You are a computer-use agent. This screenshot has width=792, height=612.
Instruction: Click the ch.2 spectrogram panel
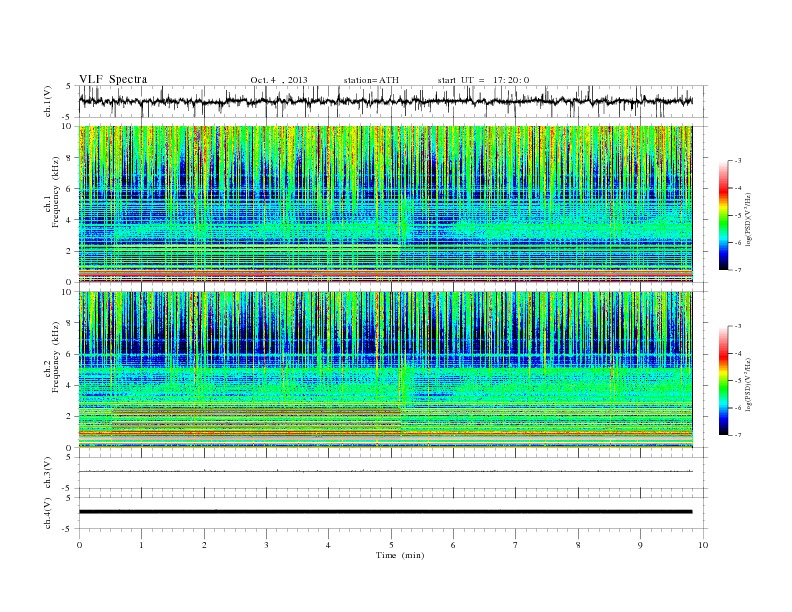(x=385, y=370)
